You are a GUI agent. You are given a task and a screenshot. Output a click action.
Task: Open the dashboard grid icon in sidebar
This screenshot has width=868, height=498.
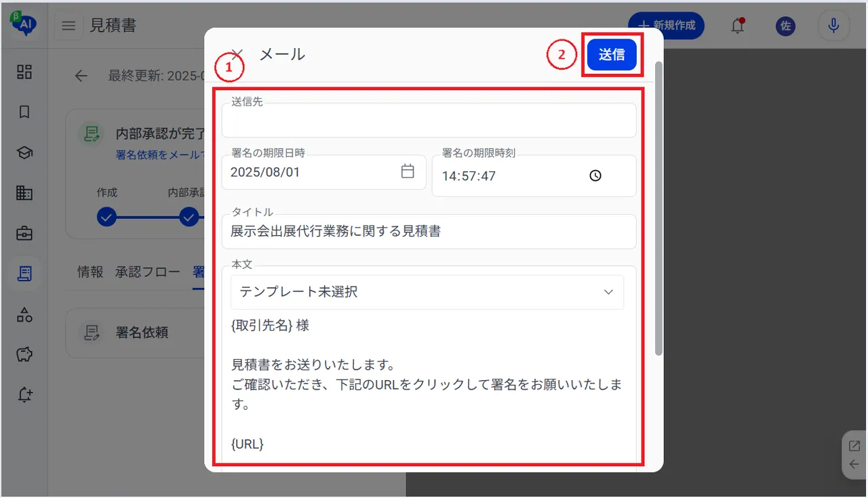[24, 72]
